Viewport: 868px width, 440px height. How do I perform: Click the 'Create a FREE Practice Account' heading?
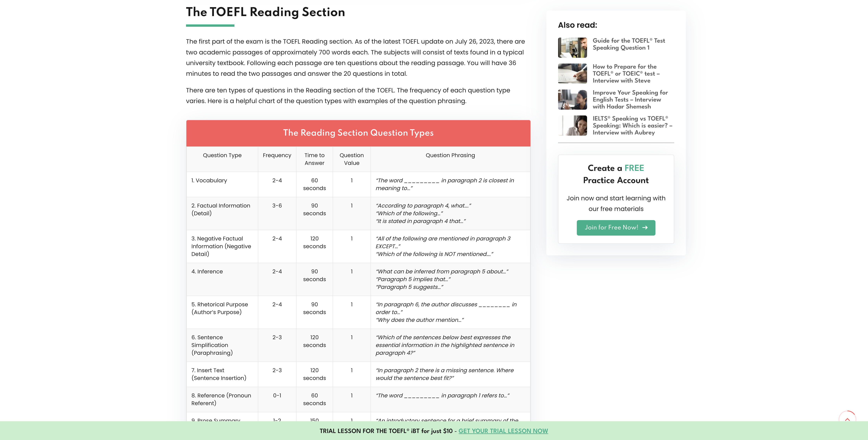tap(616, 174)
